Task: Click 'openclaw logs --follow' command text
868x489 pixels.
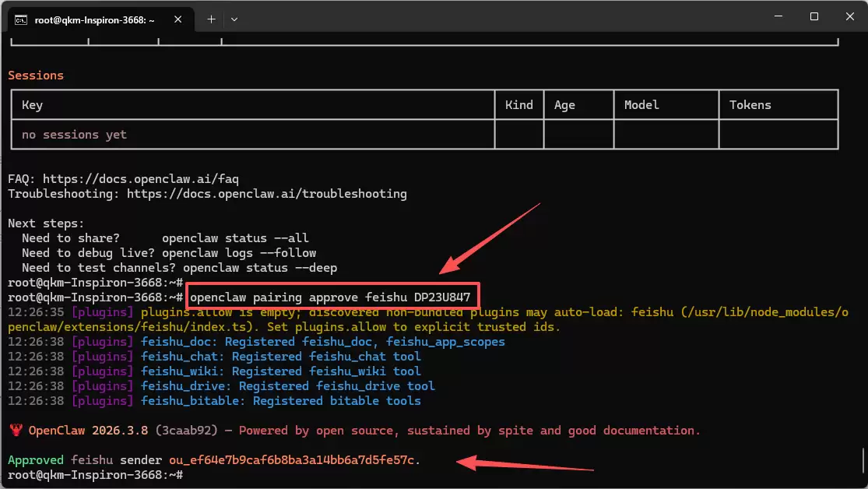Action: point(238,253)
